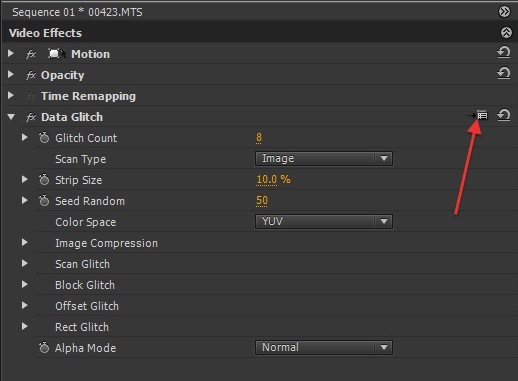Screen dimensions: 518x381
Task: Select the Motion effect name
Action: [90, 54]
